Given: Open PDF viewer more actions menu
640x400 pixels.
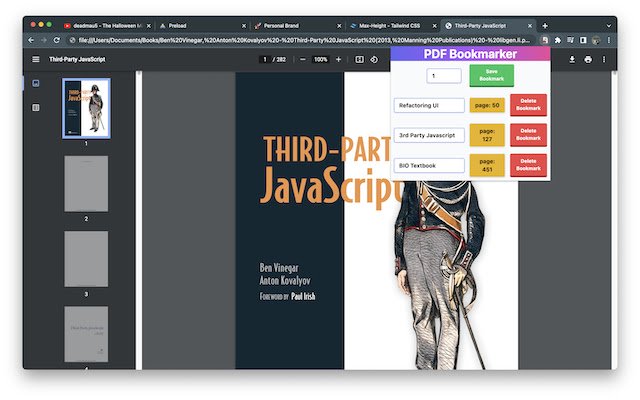Looking at the screenshot, I should tap(604, 60).
